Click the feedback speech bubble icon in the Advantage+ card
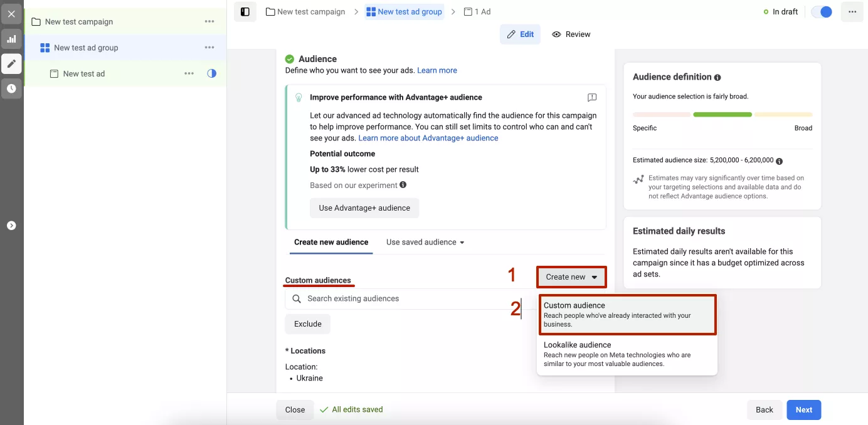 [592, 98]
